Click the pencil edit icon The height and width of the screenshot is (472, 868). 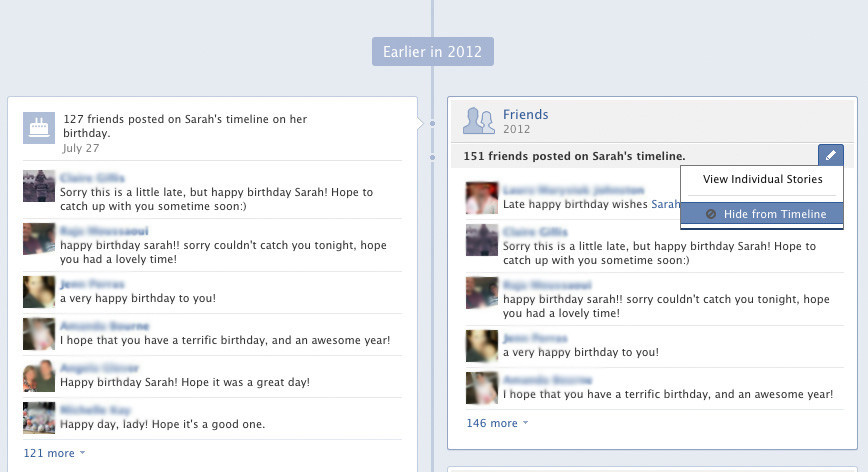point(830,155)
